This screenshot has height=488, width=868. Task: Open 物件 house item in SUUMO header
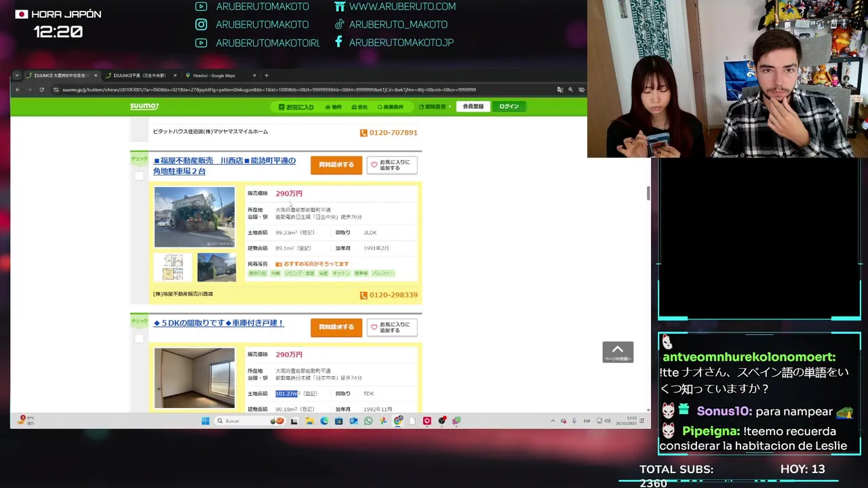pos(333,107)
